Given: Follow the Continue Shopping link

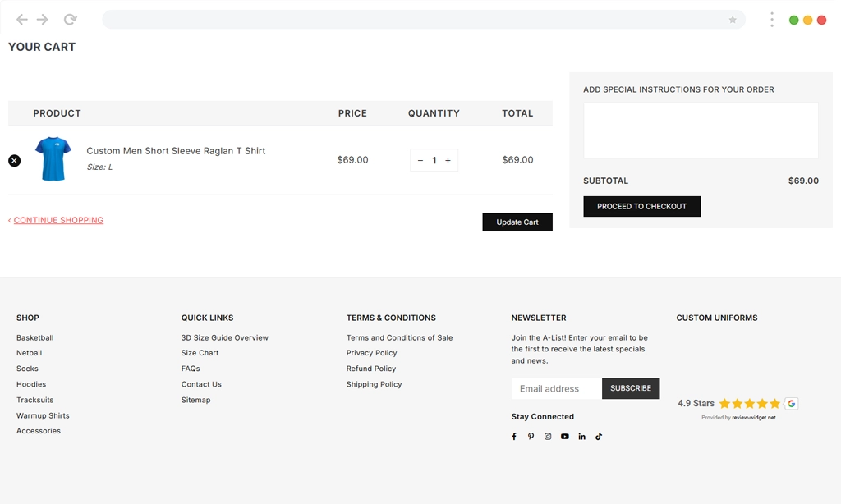Looking at the screenshot, I should tap(57, 220).
